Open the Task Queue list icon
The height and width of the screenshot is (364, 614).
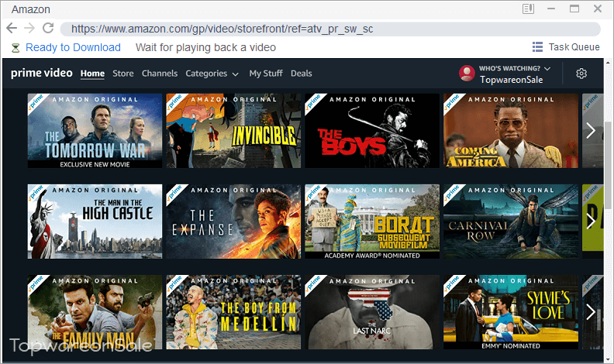538,47
